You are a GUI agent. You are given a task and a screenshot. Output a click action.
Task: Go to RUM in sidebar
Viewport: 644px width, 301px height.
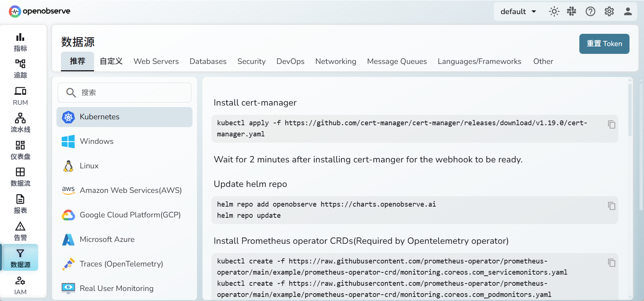tap(20, 96)
